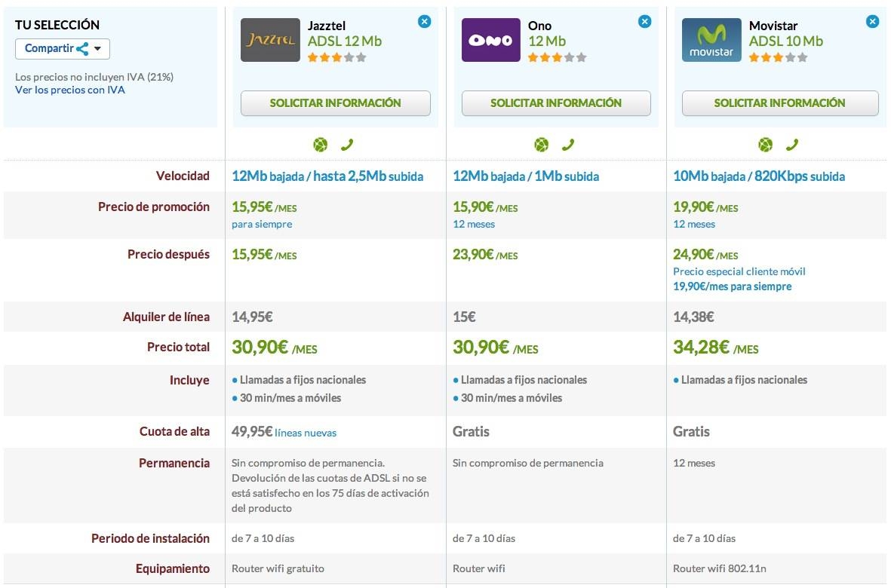Open Ver los precios con IVA
The width and height of the screenshot is (891, 588).
70,90
